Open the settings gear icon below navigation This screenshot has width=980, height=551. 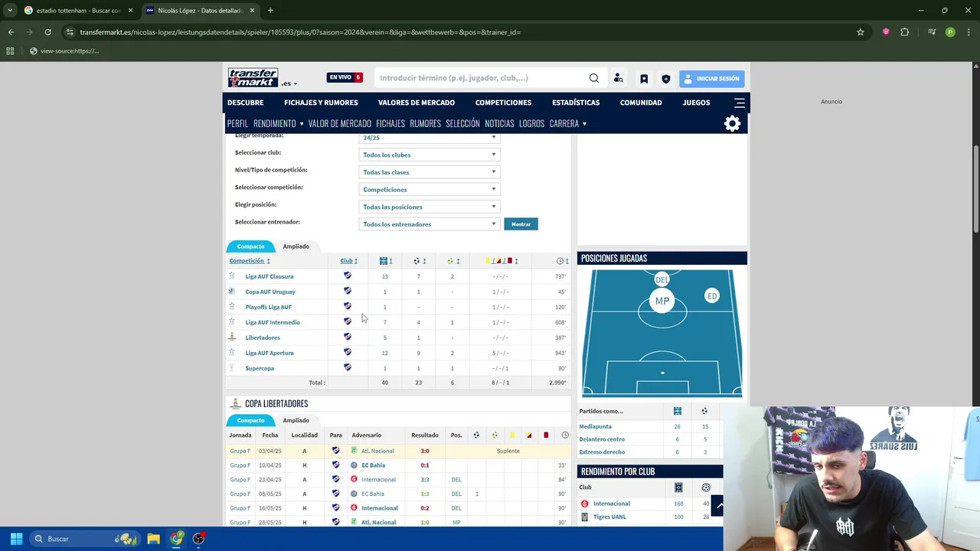tap(733, 123)
